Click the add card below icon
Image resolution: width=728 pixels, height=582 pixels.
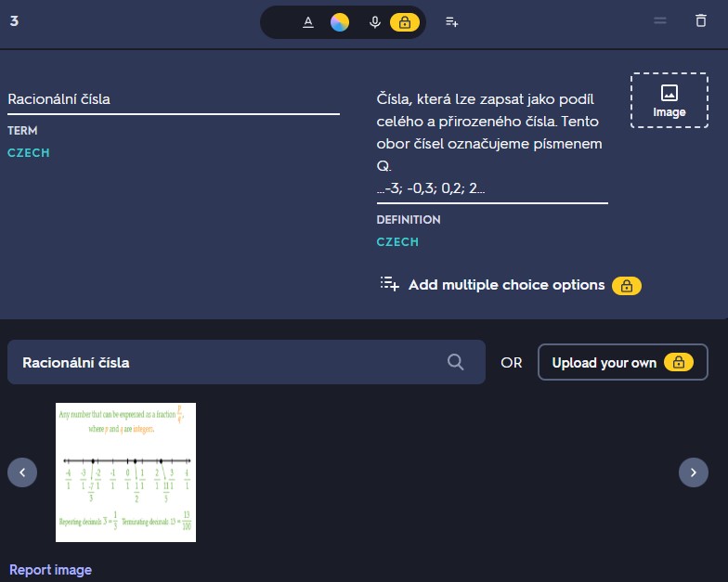click(x=452, y=21)
